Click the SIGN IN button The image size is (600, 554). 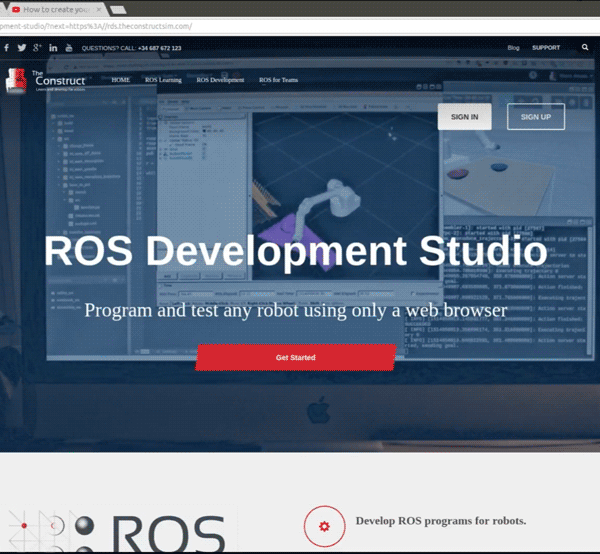pyautogui.click(x=465, y=117)
